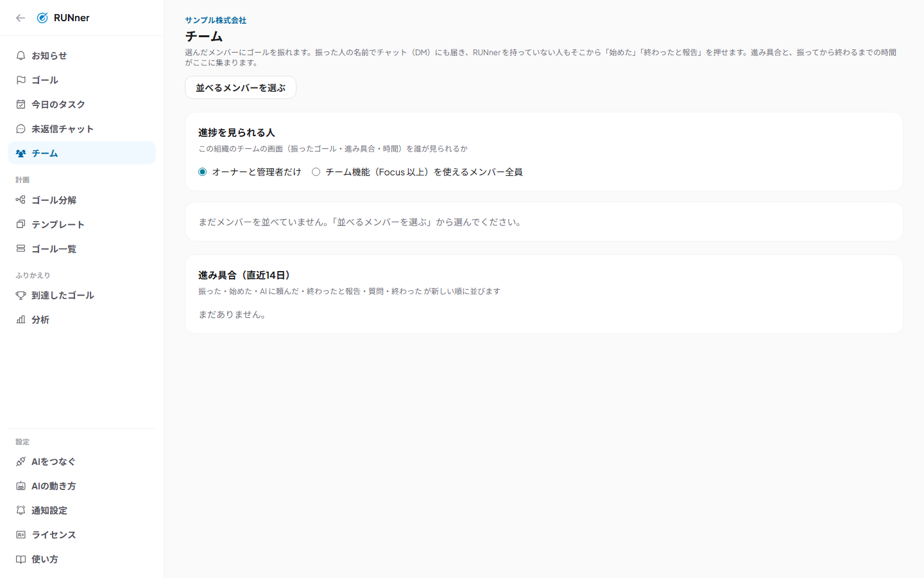Select the オーナーと管理者だけ radio button
The width and height of the screenshot is (924, 578).
(x=203, y=172)
